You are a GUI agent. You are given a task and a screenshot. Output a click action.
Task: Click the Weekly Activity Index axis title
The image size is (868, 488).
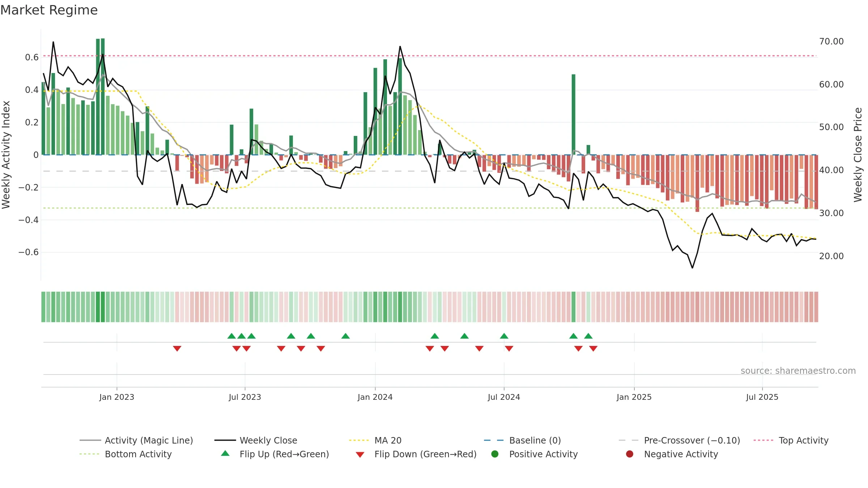click(x=6, y=155)
